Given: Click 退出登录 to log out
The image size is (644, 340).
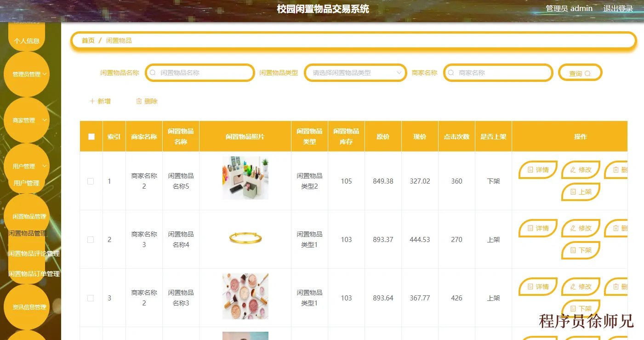Looking at the screenshot, I should click(618, 8).
